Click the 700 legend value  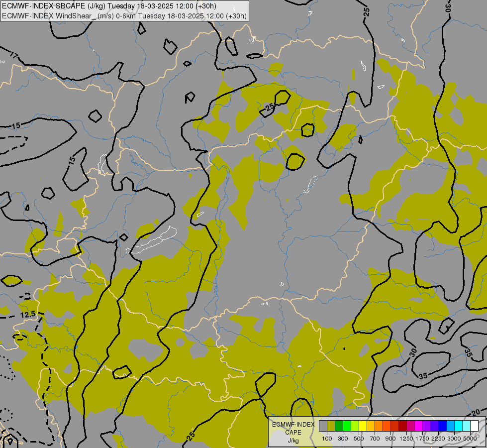375,439
